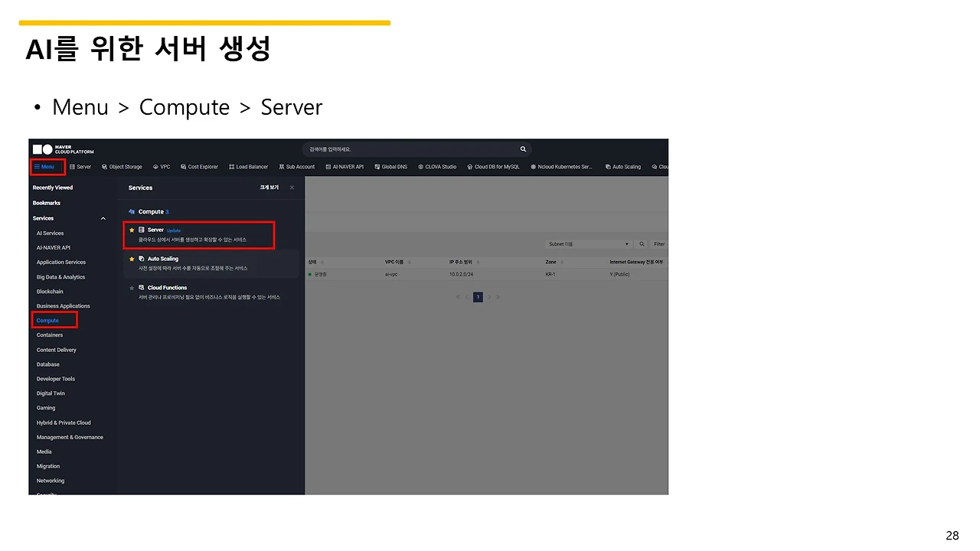Open Server shortcut in top bar
Viewport: 980px width, 551px height.
[80, 167]
